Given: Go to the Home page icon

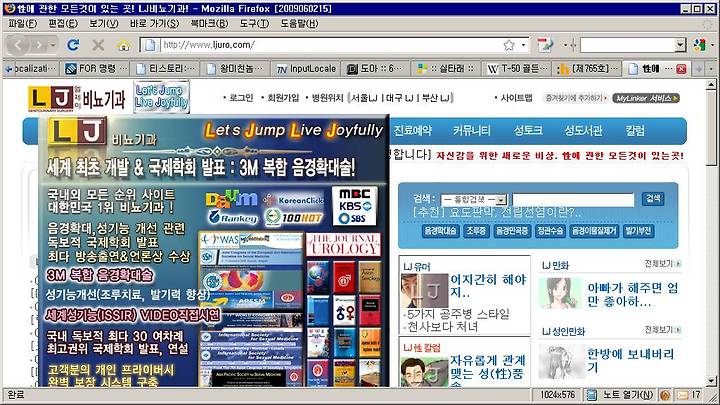Looking at the screenshot, I should pyautogui.click(x=124, y=45).
